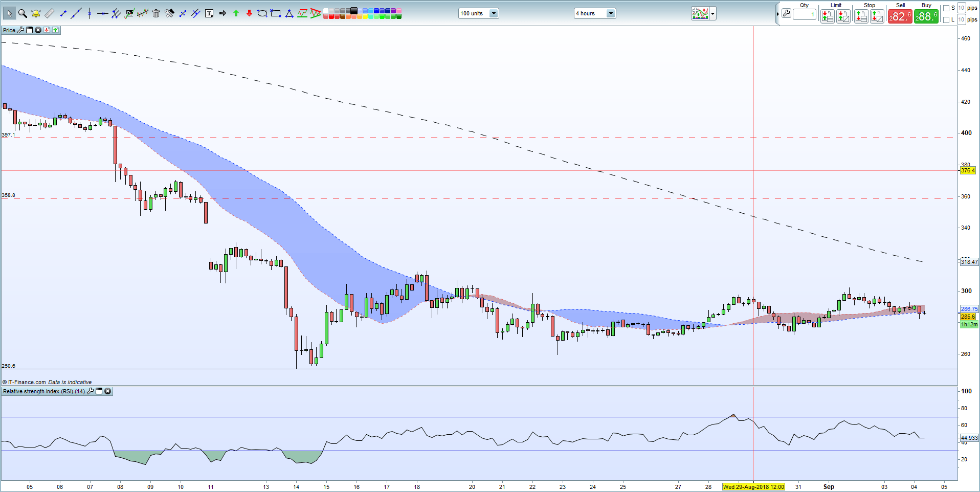Open the alert bell tool

tap(36, 13)
